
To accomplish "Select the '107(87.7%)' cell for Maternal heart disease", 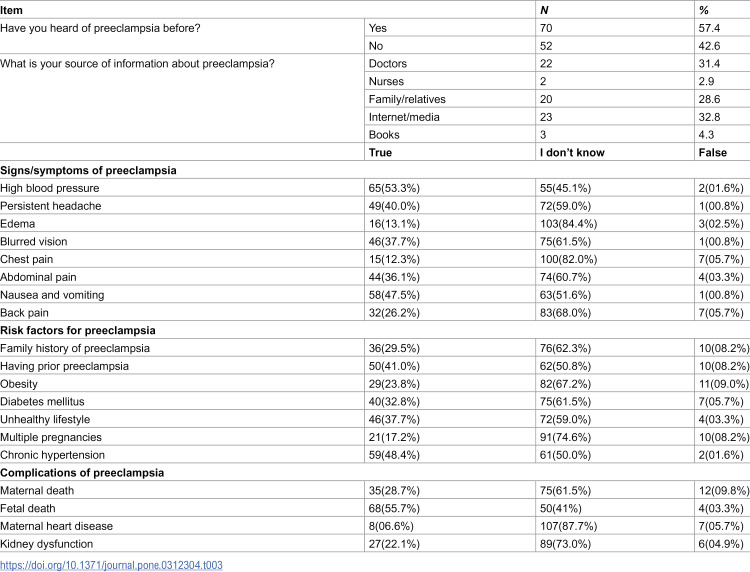I will 568,526.
